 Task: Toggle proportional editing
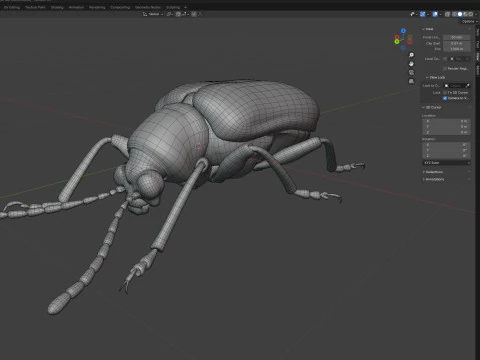click(194, 14)
